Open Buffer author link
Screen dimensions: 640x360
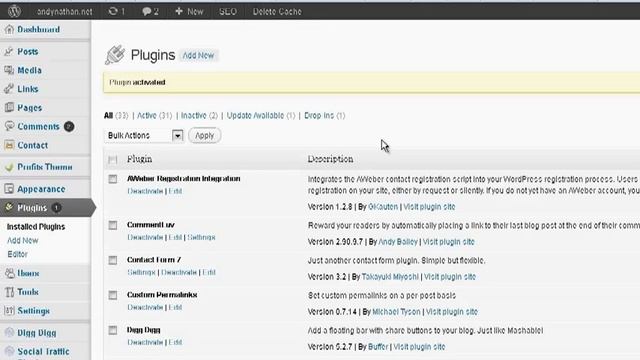tap(378, 347)
